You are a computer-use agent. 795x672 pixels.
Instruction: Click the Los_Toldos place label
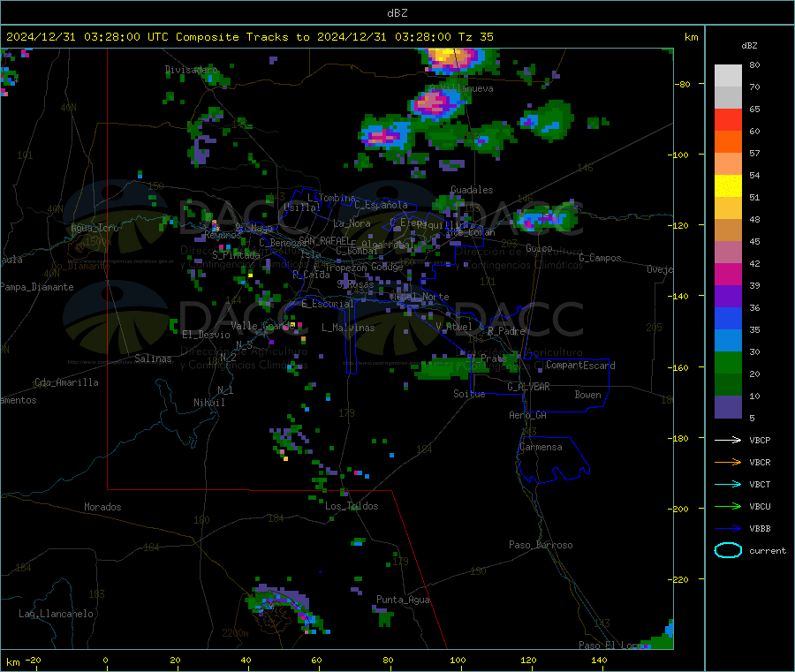click(352, 506)
